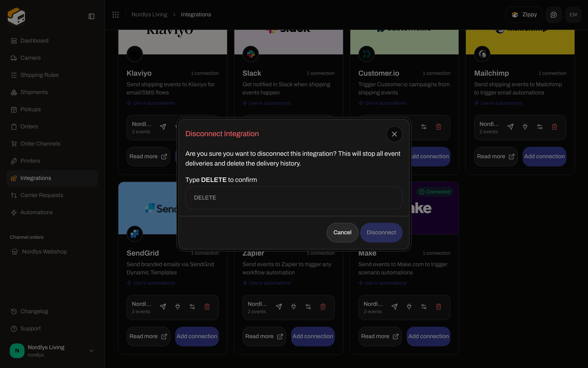The image size is (588, 368).
Task: Open settings sliders on Zapier connection
Action: pos(308,307)
